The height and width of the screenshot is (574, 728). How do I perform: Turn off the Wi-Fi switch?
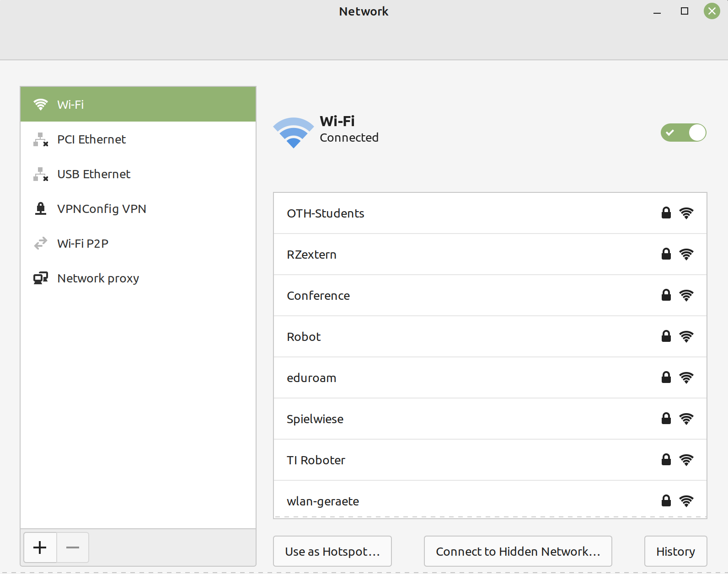[x=683, y=133]
